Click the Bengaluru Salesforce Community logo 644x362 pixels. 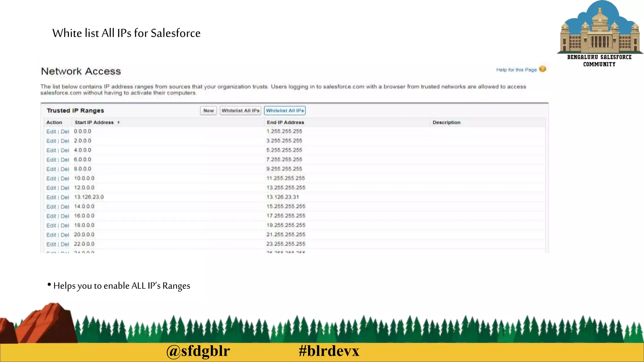pos(600,34)
